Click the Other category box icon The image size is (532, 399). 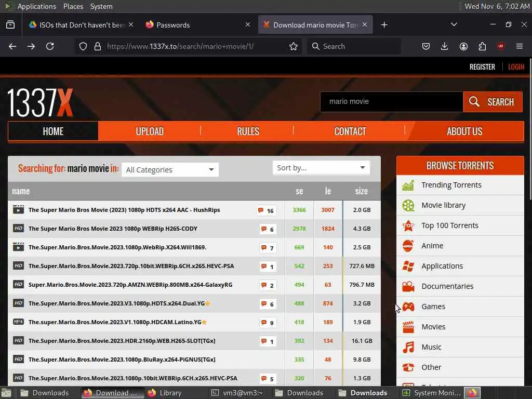pyautogui.click(x=408, y=367)
